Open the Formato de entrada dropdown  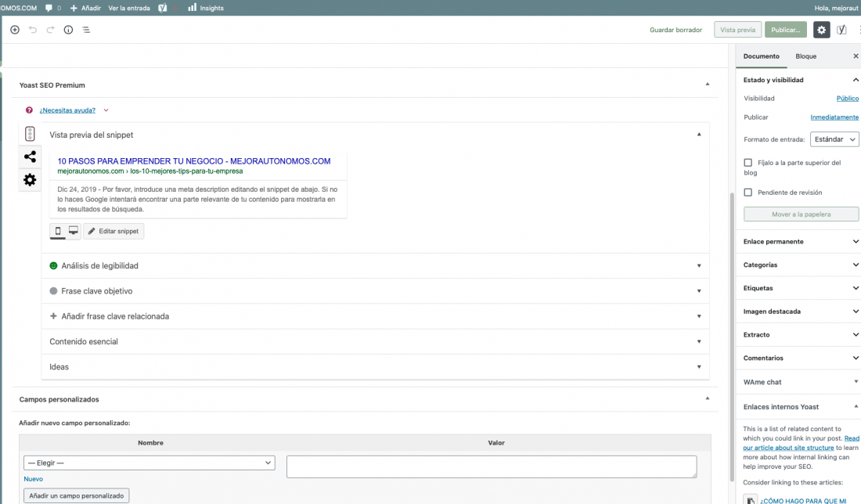coord(834,139)
